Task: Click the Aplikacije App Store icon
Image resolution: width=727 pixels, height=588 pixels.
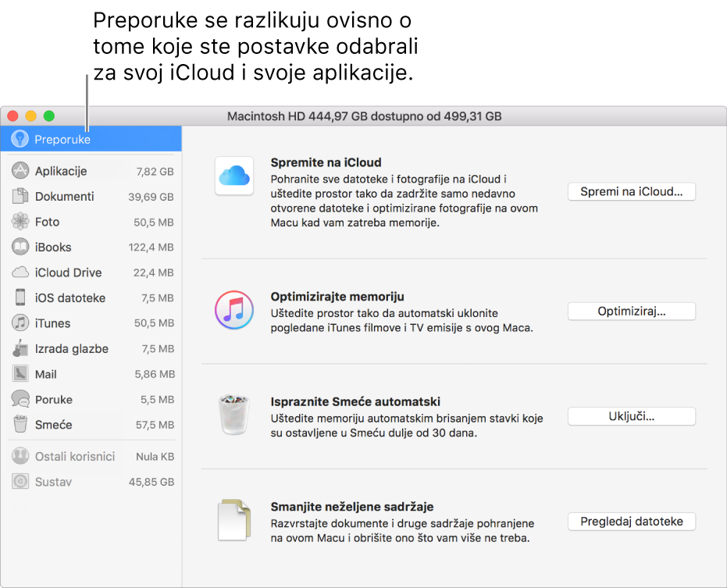Action: [x=20, y=171]
